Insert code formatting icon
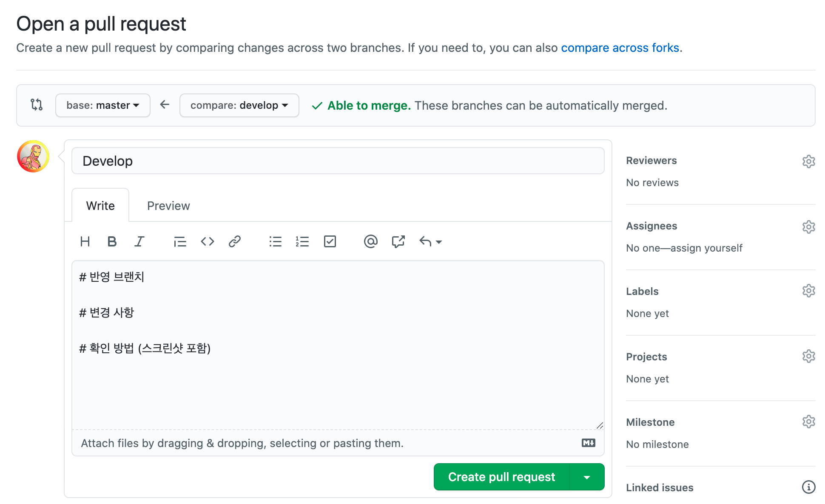The width and height of the screenshot is (825, 504). click(x=208, y=242)
